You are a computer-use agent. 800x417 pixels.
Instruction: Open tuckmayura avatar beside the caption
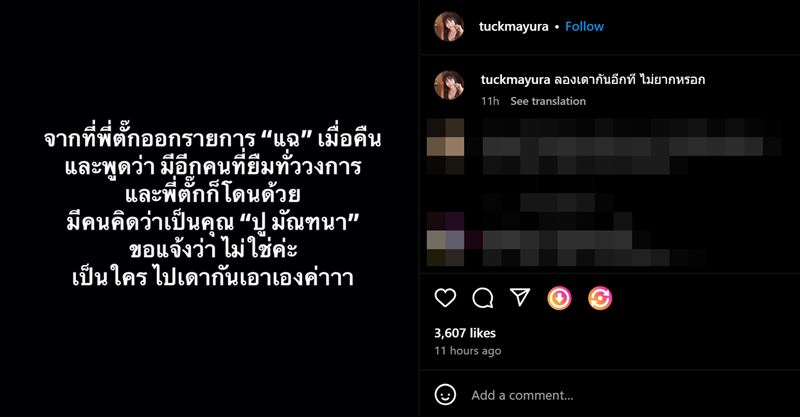[449, 85]
